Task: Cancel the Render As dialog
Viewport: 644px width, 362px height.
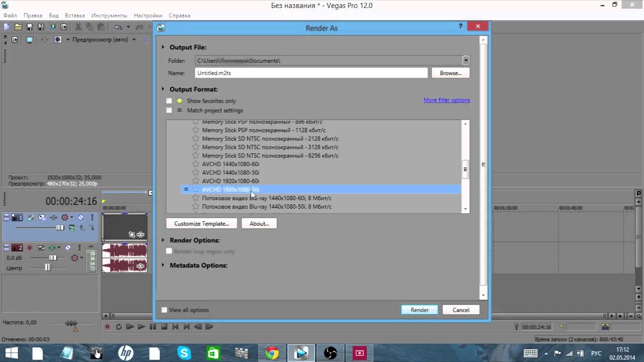Action: point(461,310)
